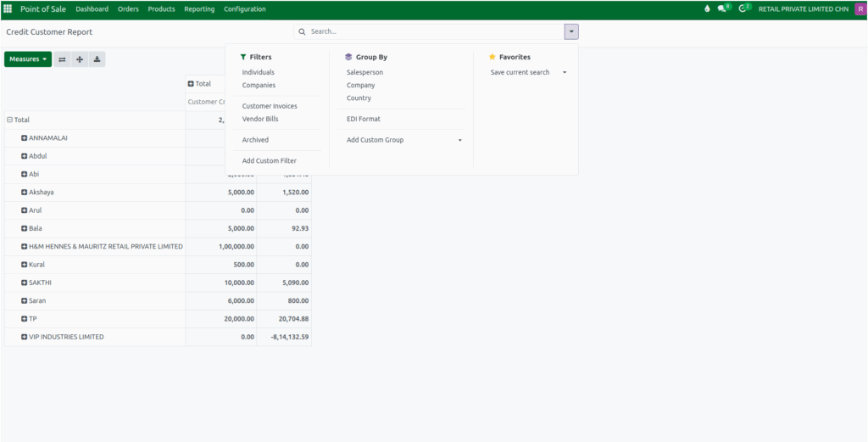Expand the Bala row
The image size is (868, 442).
pos(25,228)
